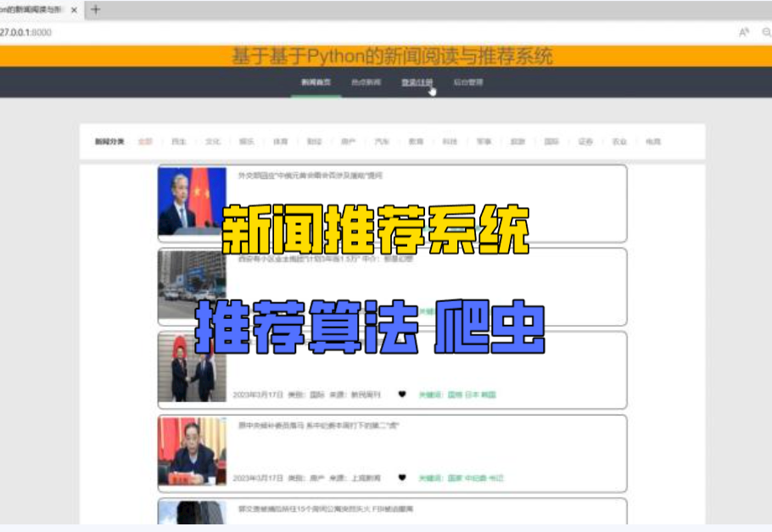The width and height of the screenshot is (772, 532).
Task: Select the 全部 news category
Action: coord(145,142)
